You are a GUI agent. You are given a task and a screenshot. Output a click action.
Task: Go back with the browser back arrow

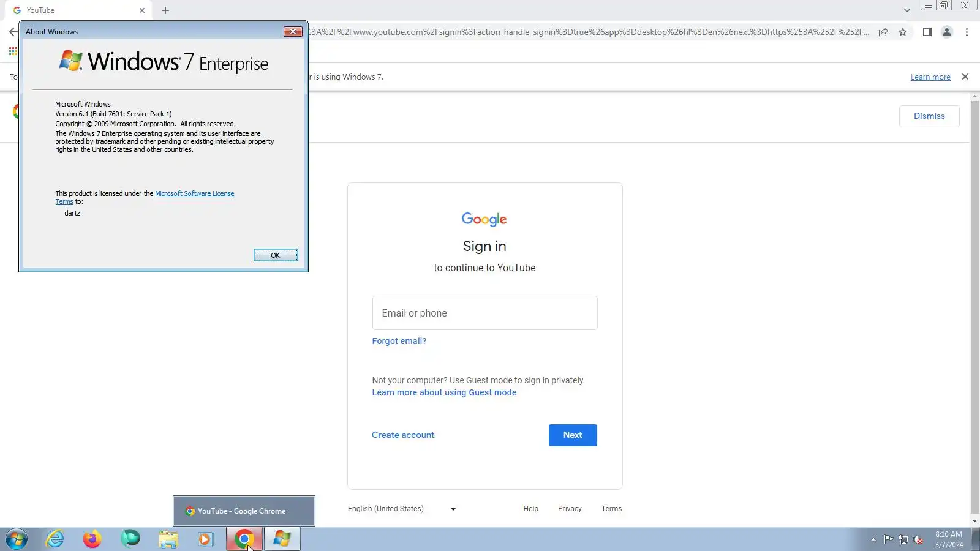(13, 32)
